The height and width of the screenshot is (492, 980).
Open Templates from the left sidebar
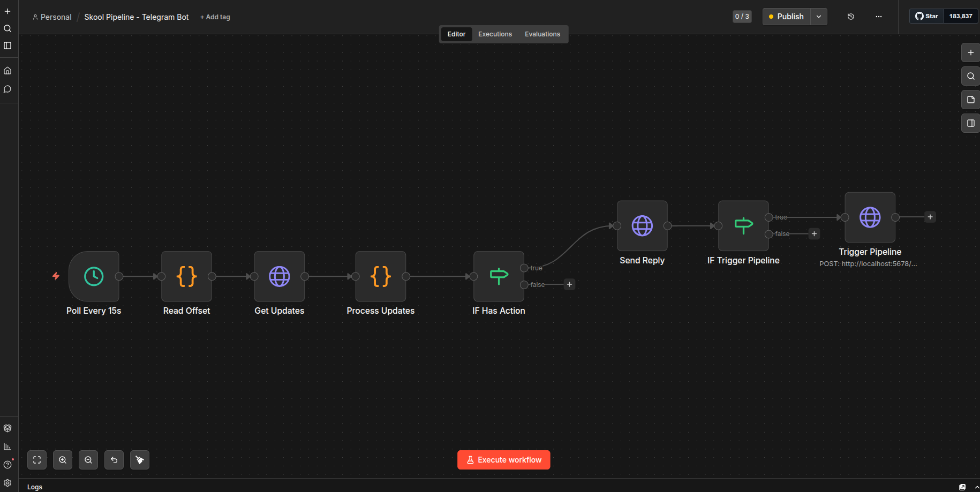7,428
